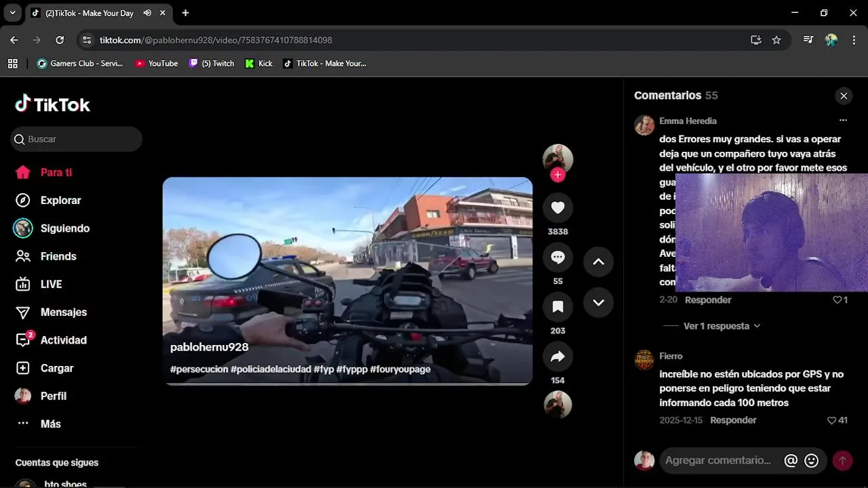Post comment with red arrow button
Screen dimensions: 868x488
(842, 461)
